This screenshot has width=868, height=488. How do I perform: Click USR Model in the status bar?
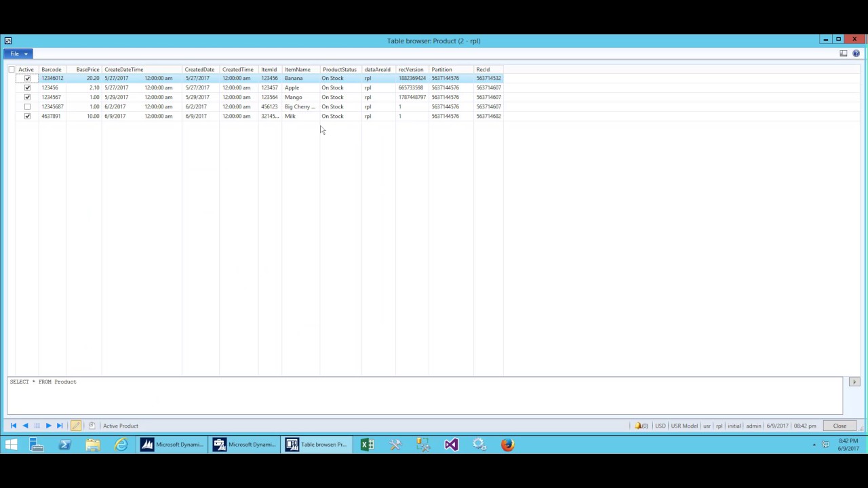click(x=684, y=426)
